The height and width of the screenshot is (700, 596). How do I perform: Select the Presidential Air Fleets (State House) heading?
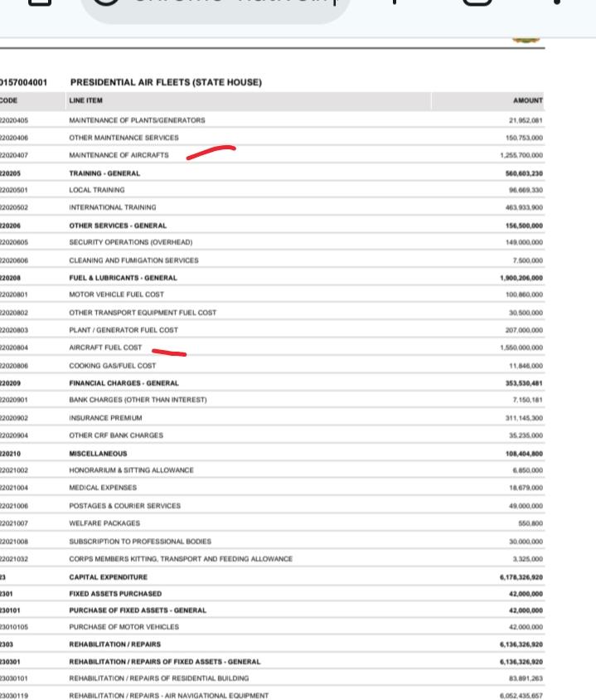pyautogui.click(x=166, y=82)
